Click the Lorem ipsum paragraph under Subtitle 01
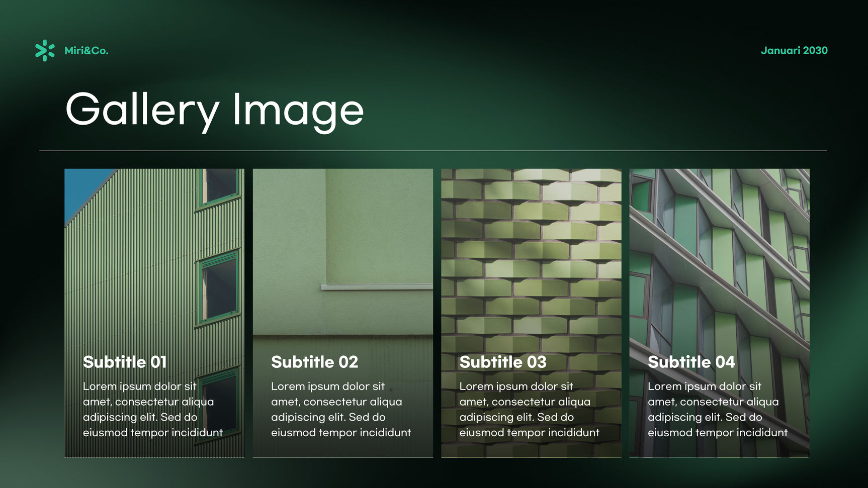The height and width of the screenshot is (488, 868). [x=153, y=410]
